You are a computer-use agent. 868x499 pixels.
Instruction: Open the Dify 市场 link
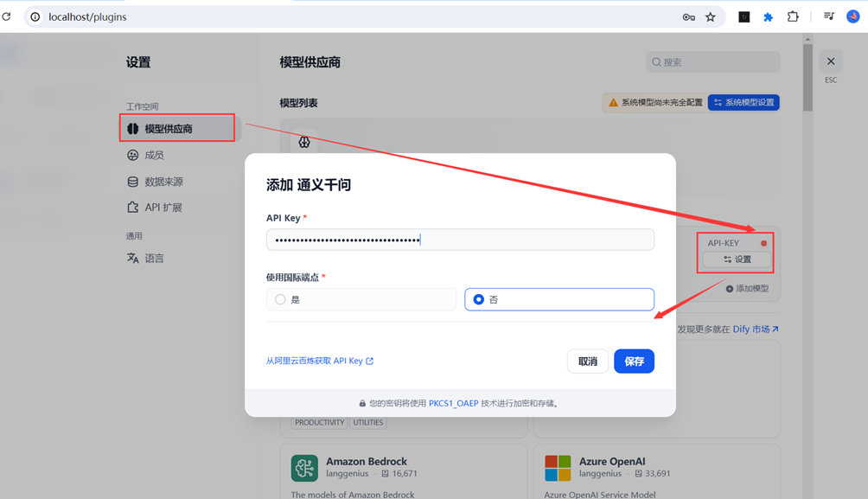pyautogui.click(x=756, y=329)
